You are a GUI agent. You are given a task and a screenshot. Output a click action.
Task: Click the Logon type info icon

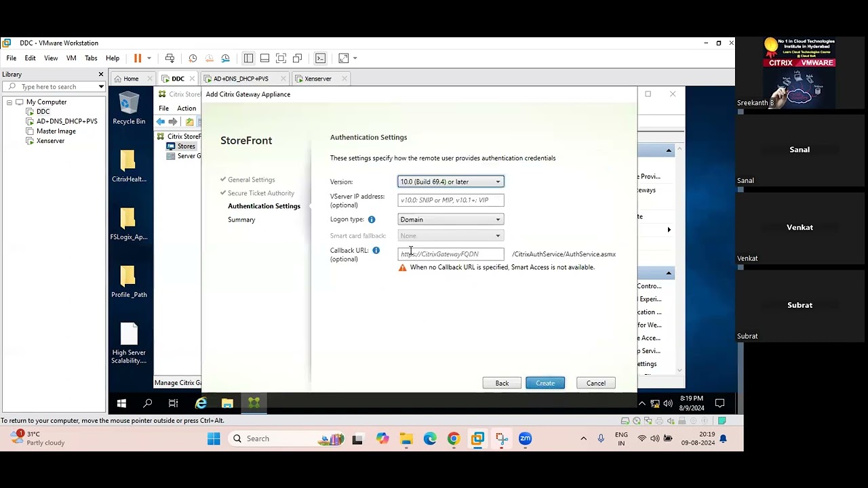372,220
